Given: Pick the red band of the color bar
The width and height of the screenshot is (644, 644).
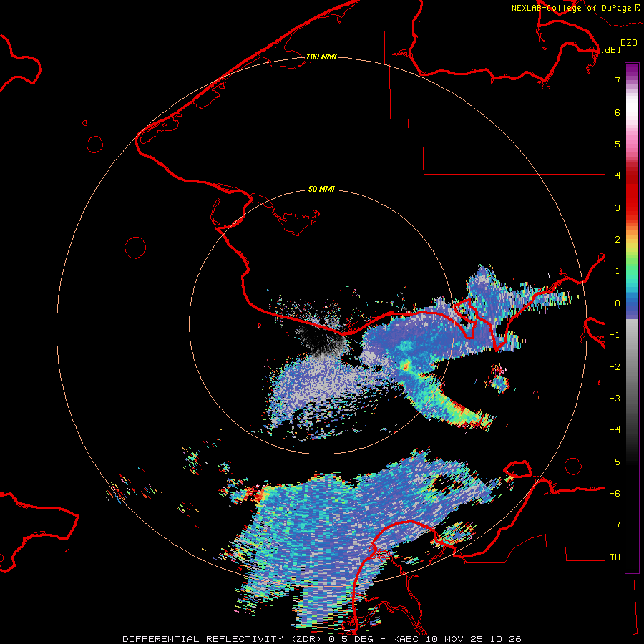Looking at the screenshot, I should (632, 193).
